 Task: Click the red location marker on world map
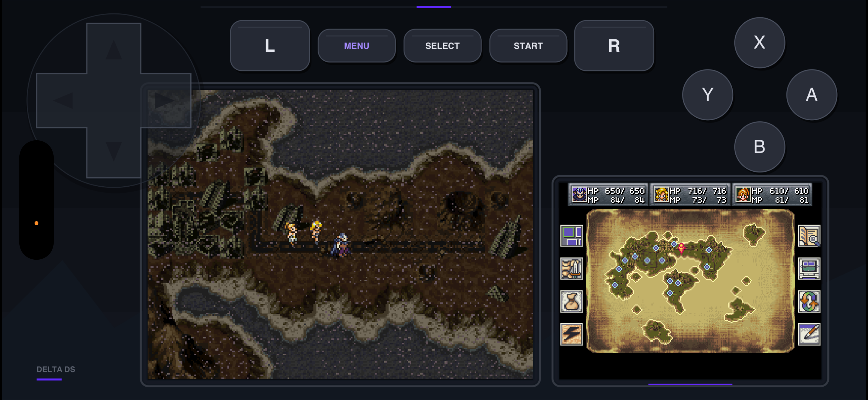[x=681, y=248]
